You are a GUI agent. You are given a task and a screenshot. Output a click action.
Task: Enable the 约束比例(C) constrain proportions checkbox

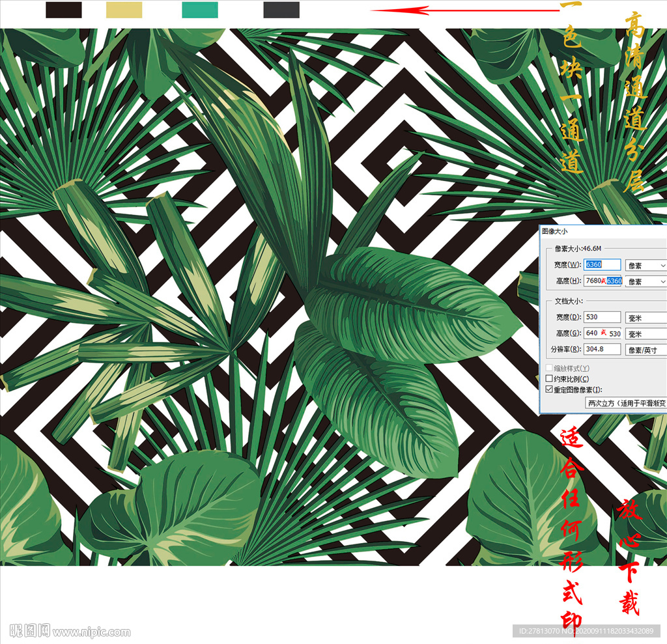coord(549,378)
